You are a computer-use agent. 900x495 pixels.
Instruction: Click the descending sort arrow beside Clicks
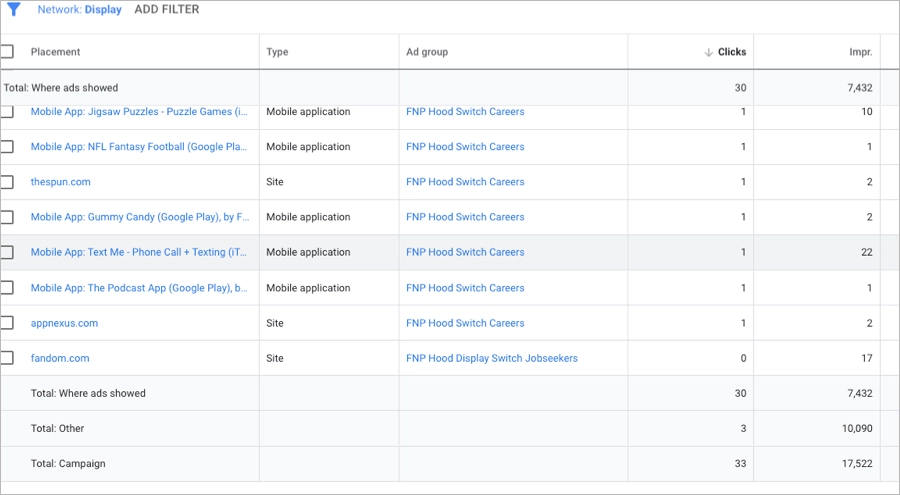click(x=708, y=52)
